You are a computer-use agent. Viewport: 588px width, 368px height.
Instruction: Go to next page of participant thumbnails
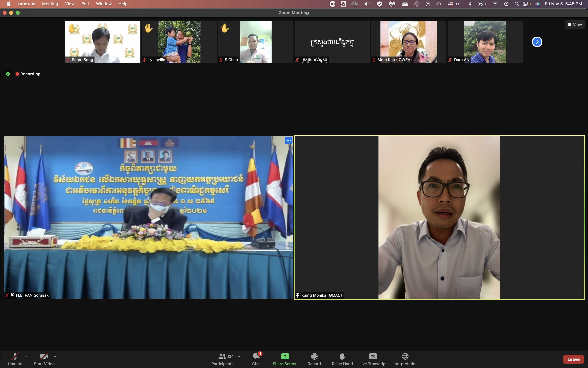point(537,42)
